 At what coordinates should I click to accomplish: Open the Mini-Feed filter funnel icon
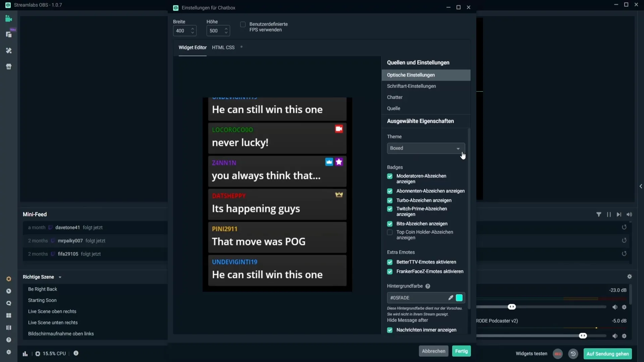(x=599, y=215)
